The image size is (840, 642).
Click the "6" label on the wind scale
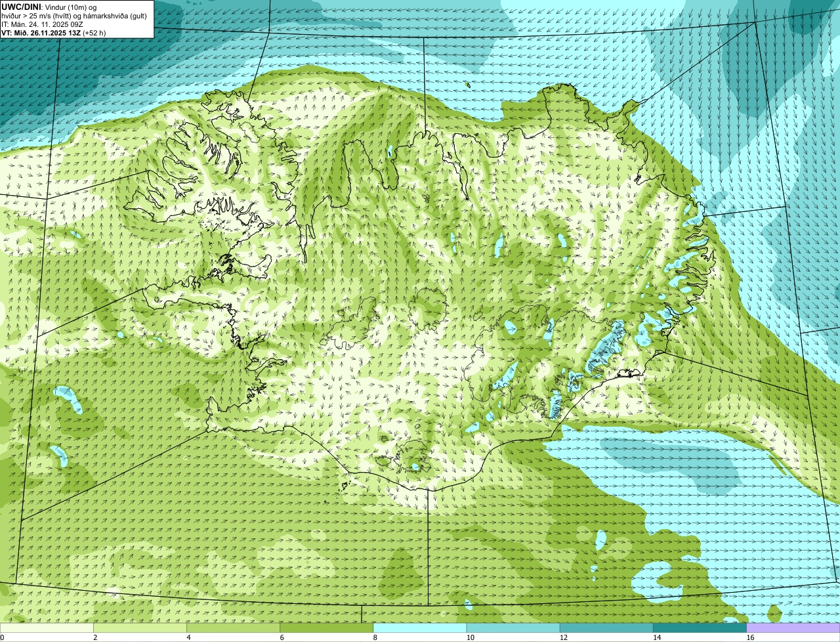[x=282, y=637]
